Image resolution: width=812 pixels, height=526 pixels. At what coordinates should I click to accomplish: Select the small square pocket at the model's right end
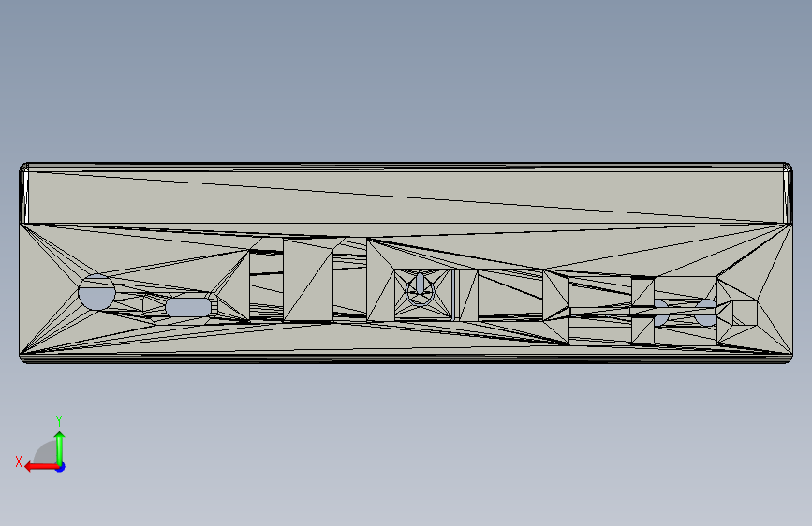click(x=745, y=314)
